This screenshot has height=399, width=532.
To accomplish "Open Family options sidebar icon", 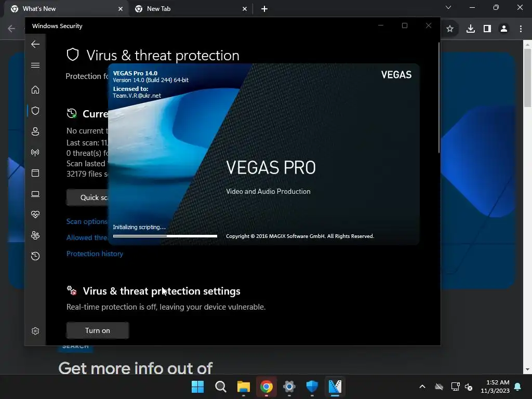I will tap(35, 235).
